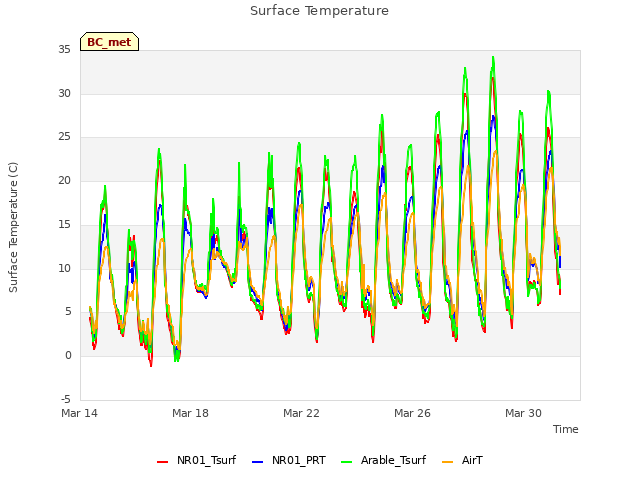Select the Arable_Tsurf legend label
The height and width of the screenshot is (480, 640).
pos(393,460)
